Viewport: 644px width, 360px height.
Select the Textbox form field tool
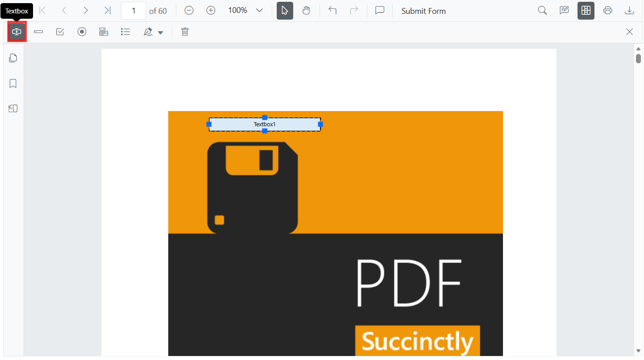(17, 32)
